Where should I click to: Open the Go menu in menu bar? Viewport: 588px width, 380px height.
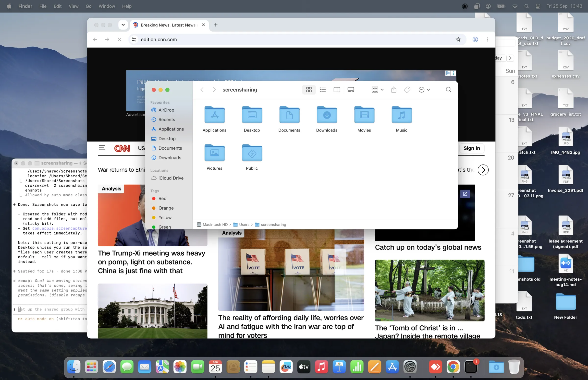point(89,6)
